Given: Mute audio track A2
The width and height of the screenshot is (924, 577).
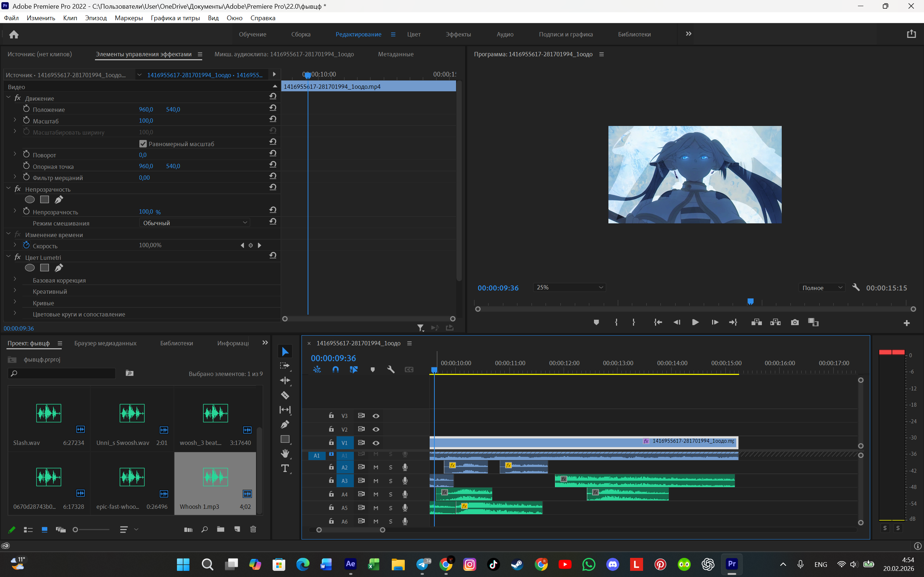Looking at the screenshot, I should 376,467.
